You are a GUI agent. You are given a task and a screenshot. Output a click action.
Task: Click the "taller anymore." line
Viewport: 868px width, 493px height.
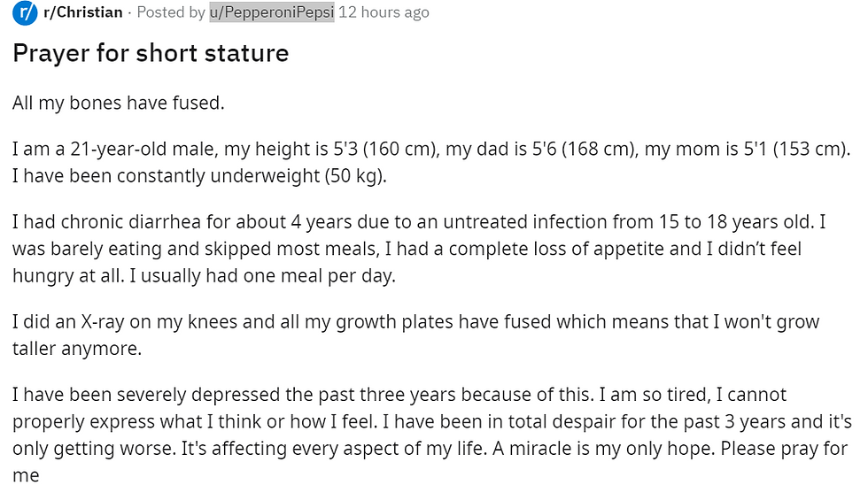77,348
